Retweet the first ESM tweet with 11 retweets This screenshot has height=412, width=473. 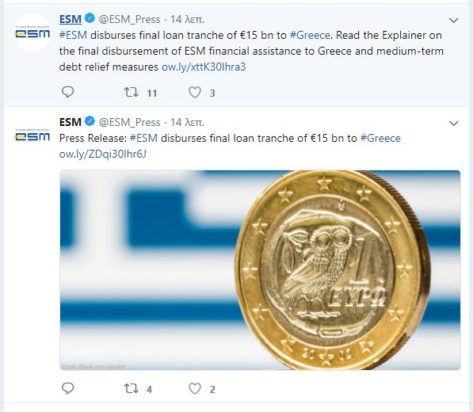point(131,92)
